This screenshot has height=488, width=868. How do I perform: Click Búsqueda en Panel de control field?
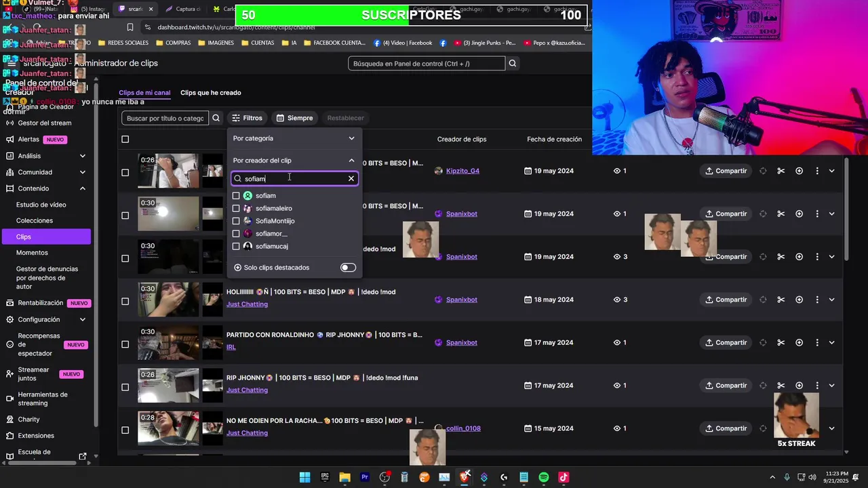tap(427, 64)
